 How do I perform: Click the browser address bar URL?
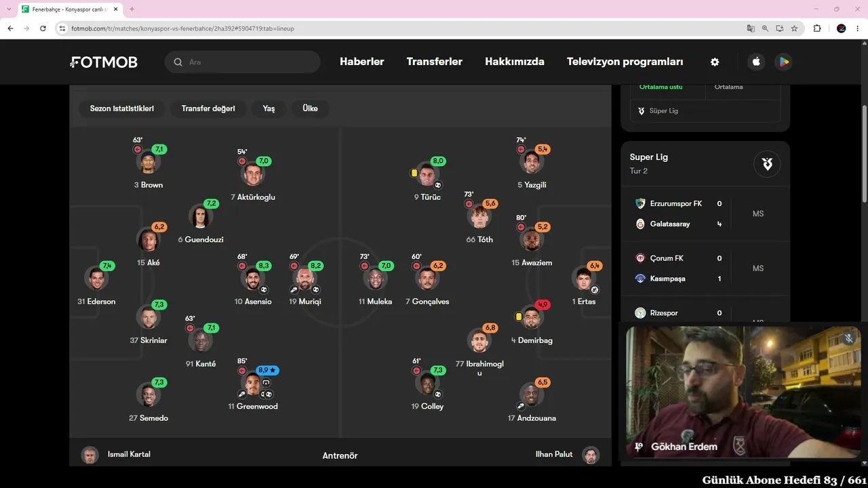[x=183, y=28]
